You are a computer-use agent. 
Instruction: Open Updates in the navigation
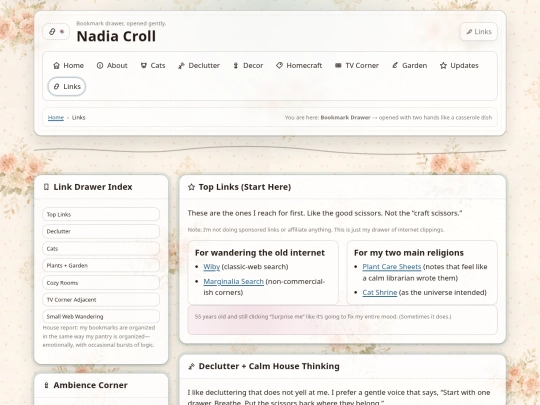point(459,65)
